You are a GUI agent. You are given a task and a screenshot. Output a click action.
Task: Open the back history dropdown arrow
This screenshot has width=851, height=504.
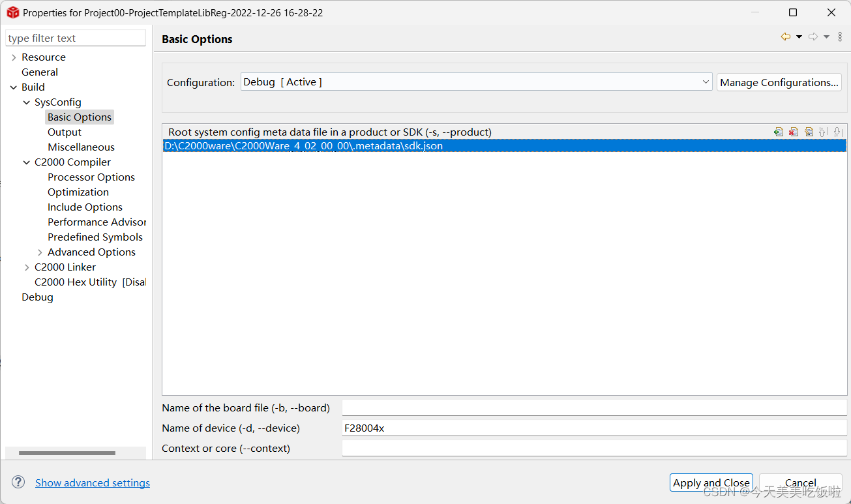(799, 37)
